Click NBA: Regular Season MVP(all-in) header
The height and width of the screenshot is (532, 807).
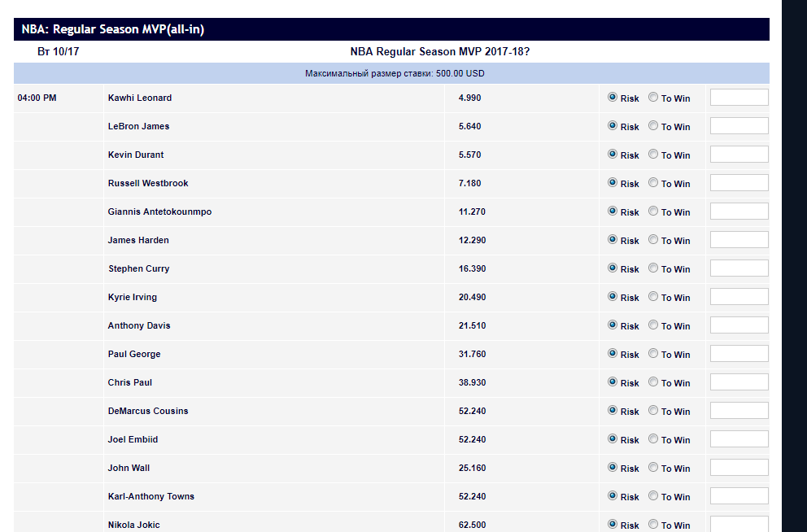tap(113, 29)
